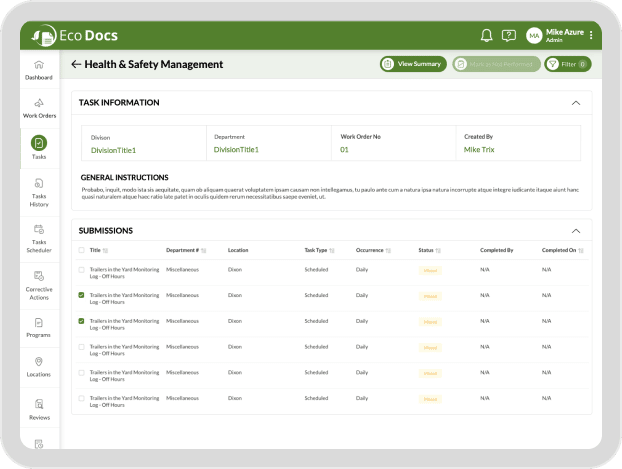Screen dimensions: 622x469
Task: Check the first submission row checkbox
Action: point(81,270)
